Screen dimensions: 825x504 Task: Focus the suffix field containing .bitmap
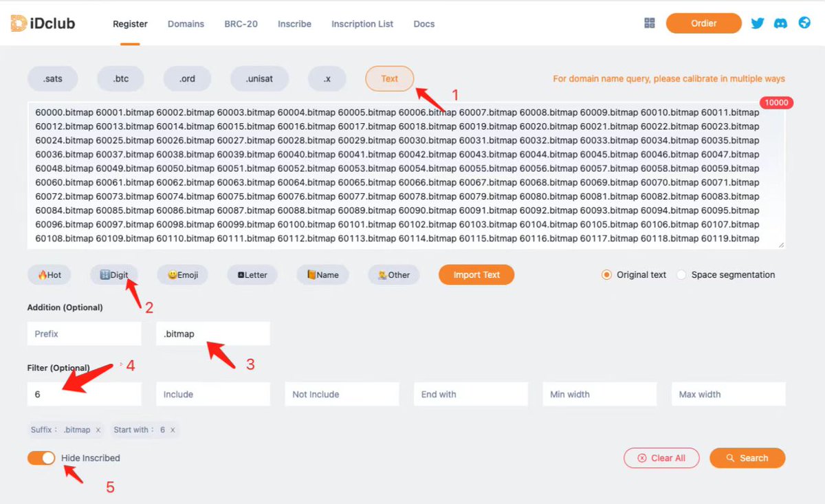coord(213,333)
